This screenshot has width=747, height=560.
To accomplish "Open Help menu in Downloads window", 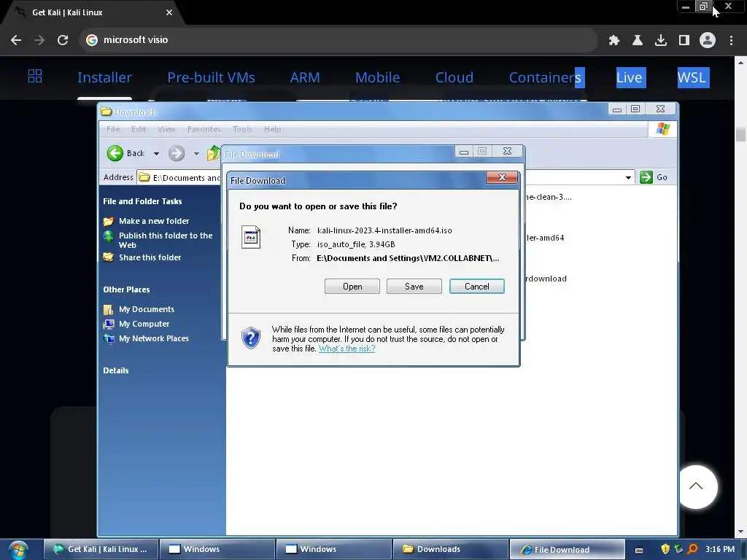I will pos(273,129).
